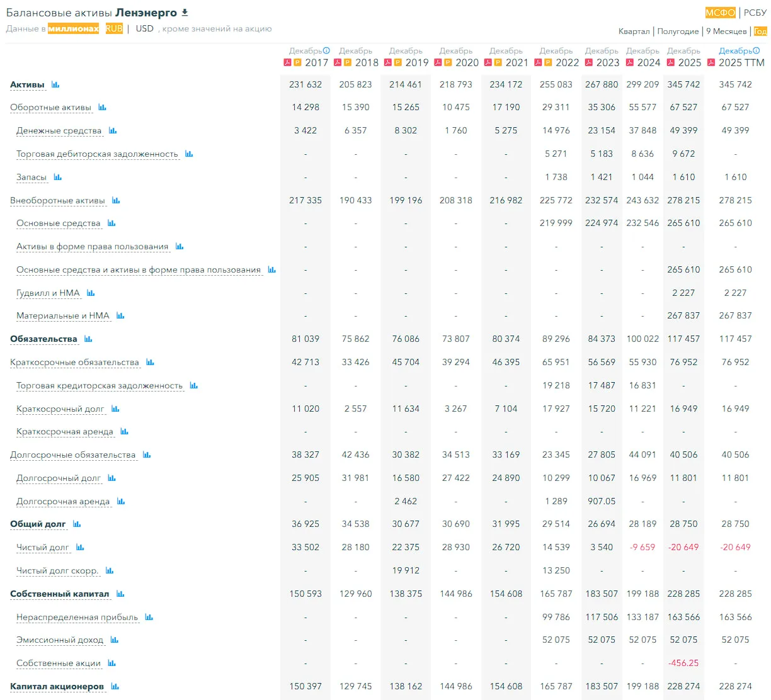Click the Декабрь 2025 TTM column header
Screen dimensions: 771x700
click(x=739, y=57)
